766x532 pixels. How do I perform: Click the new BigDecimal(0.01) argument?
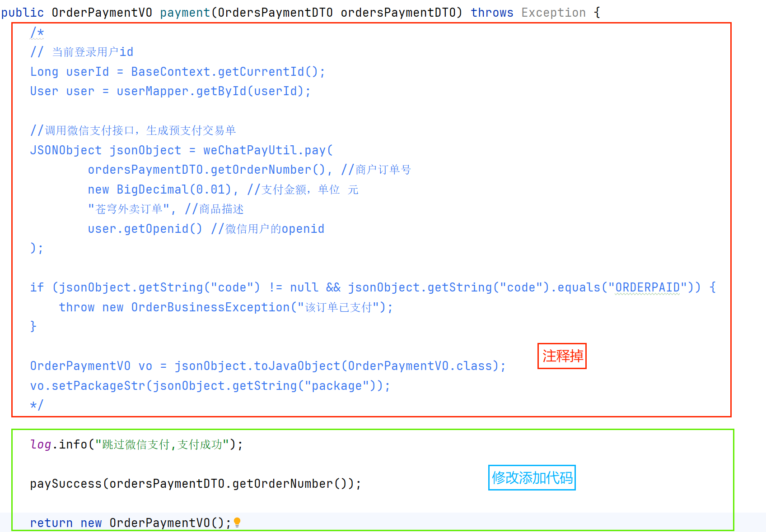(159, 190)
